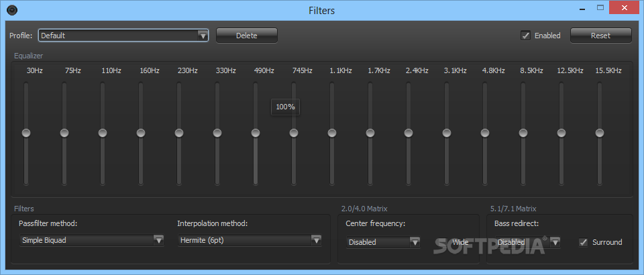Select the 110Hz band slider knob

point(103,133)
